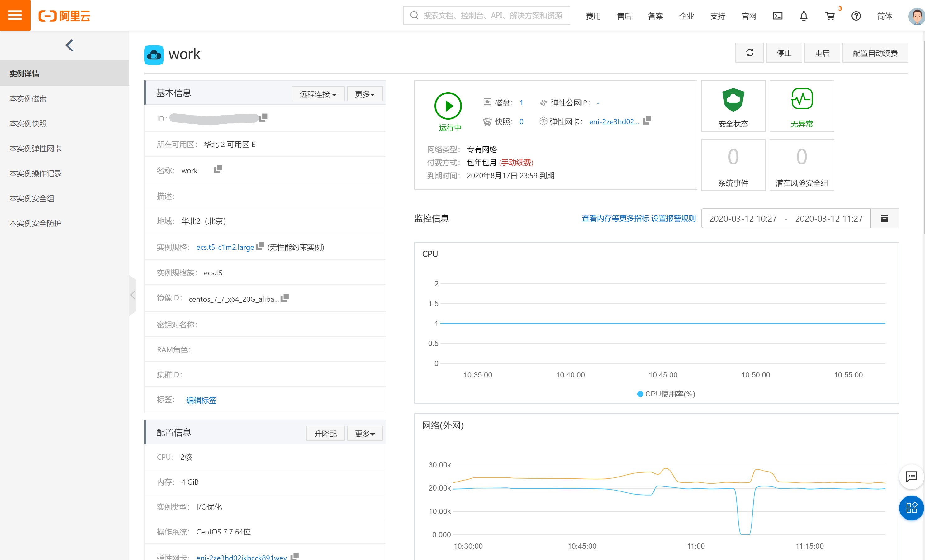This screenshot has width=925, height=560.
Task: Click the monitoring date range field
Action: coord(786,218)
